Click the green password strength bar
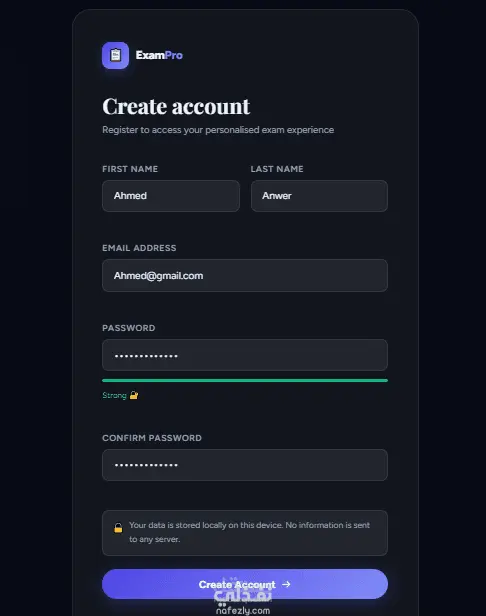Viewport: 486px width, 616px height. point(245,380)
